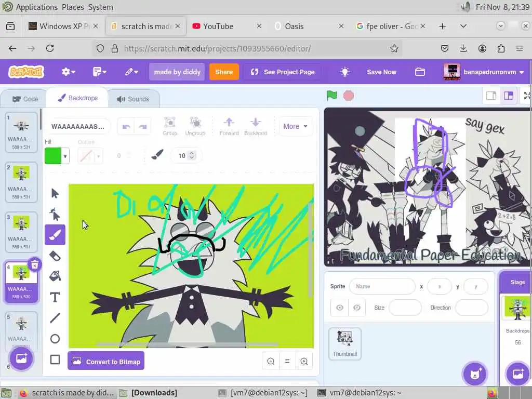Open the Fill color dropdown
Screen dimensions: 532x399
65,156
